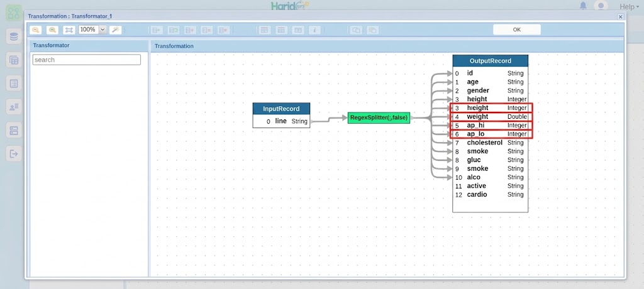Click the paste toolbar icon

pyautogui.click(x=372, y=30)
